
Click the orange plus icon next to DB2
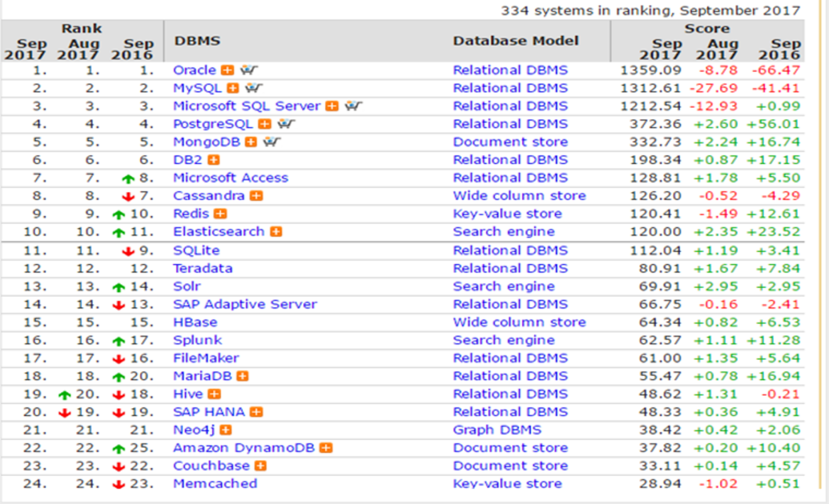(x=214, y=160)
